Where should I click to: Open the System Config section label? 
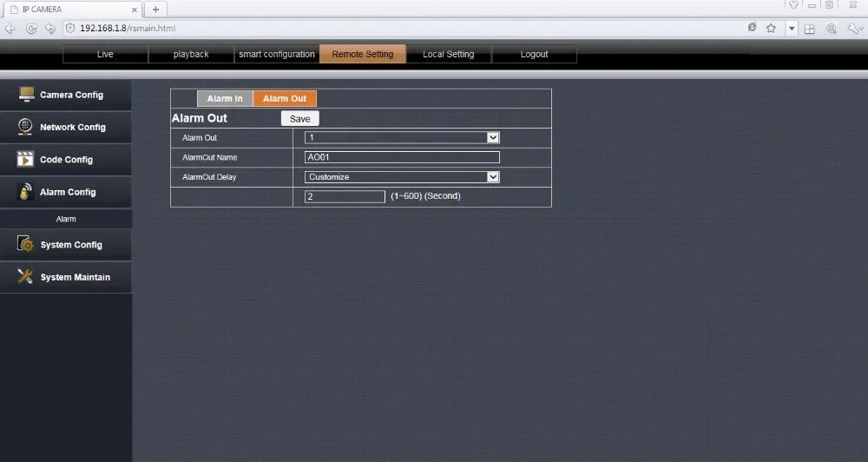tap(71, 244)
